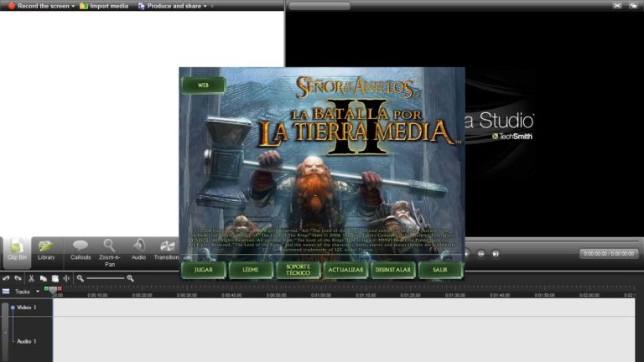
Task: Click DESINSTALAR in the game launcher
Action: tap(393, 270)
